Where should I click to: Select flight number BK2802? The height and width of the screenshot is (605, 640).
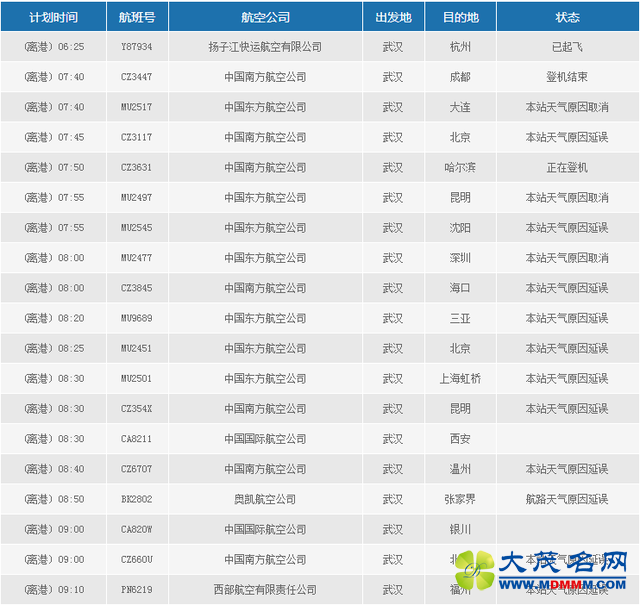click(x=137, y=499)
